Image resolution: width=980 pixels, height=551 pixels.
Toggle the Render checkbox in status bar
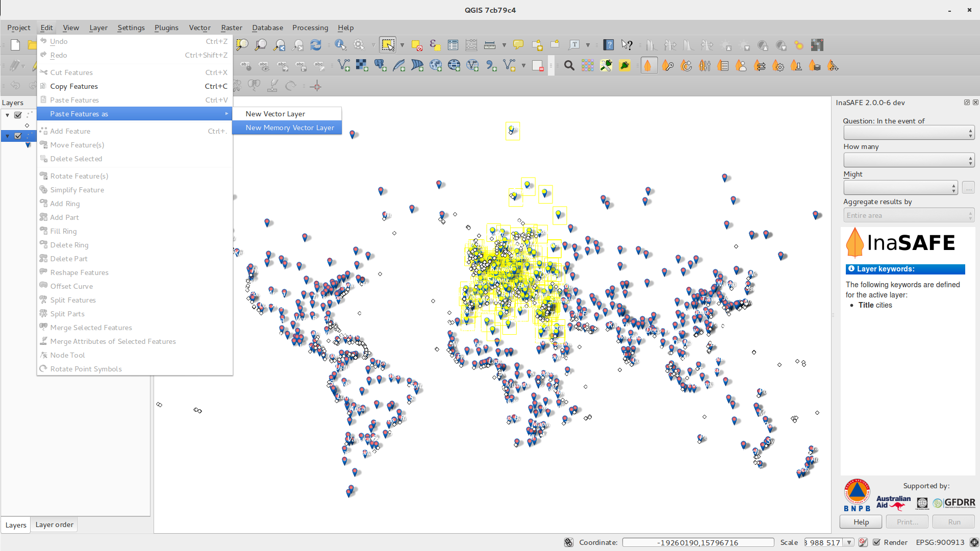pyautogui.click(x=876, y=542)
